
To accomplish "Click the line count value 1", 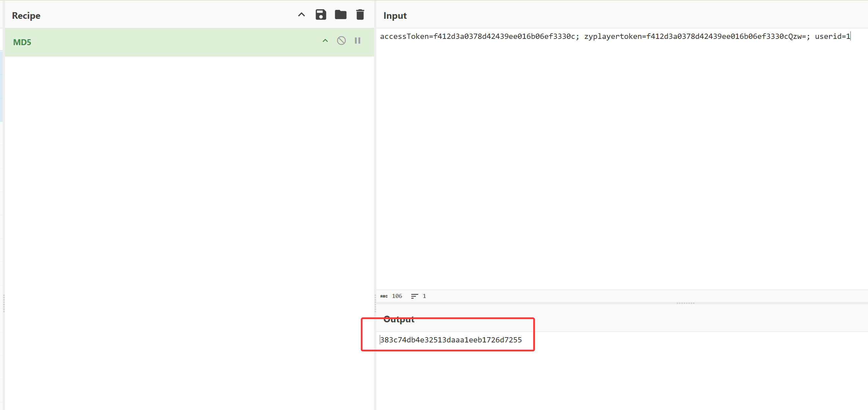I will 424,296.
